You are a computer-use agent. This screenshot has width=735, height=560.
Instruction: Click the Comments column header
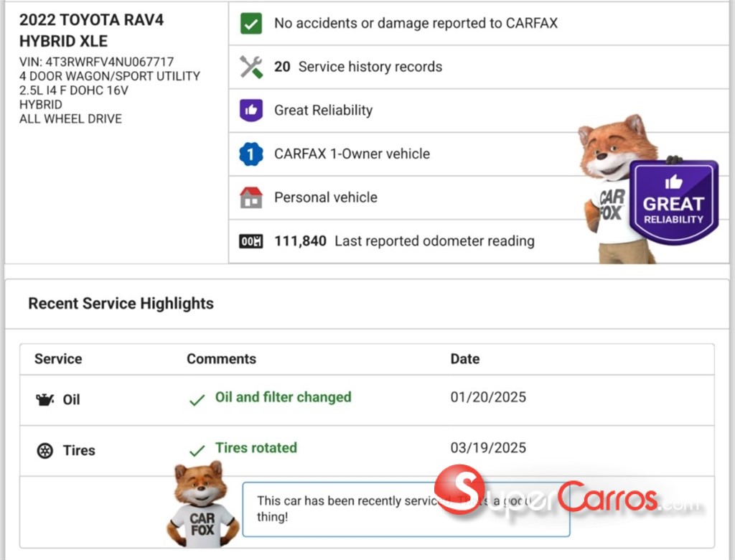221,359
